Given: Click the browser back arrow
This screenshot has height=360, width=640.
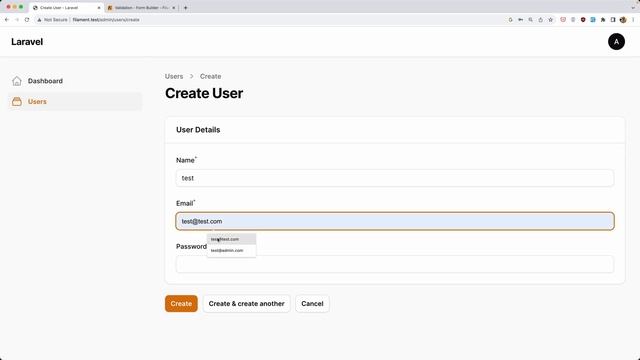Looking at the screenshot, I should [x=7, y=20].
